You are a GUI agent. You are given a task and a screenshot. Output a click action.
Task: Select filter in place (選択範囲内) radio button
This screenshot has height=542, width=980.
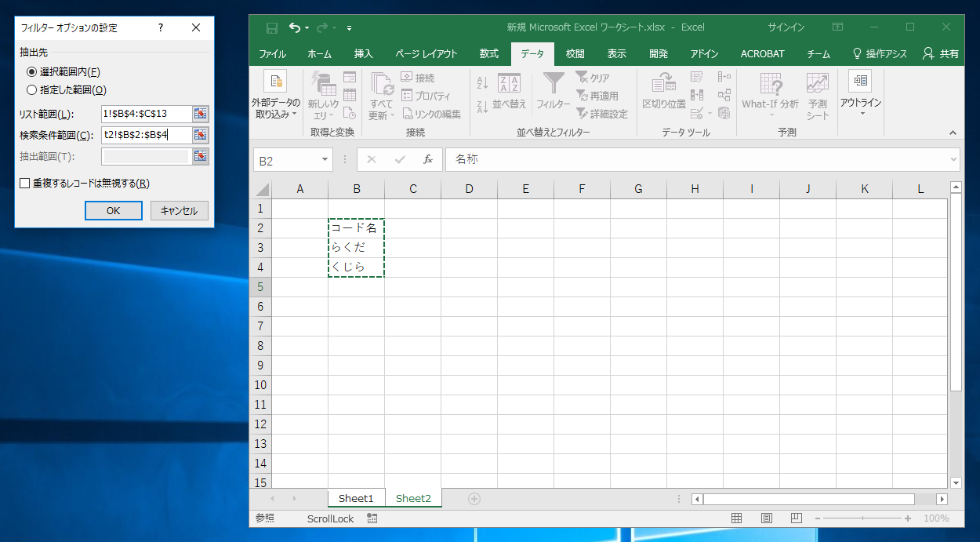tap(32, 72)
